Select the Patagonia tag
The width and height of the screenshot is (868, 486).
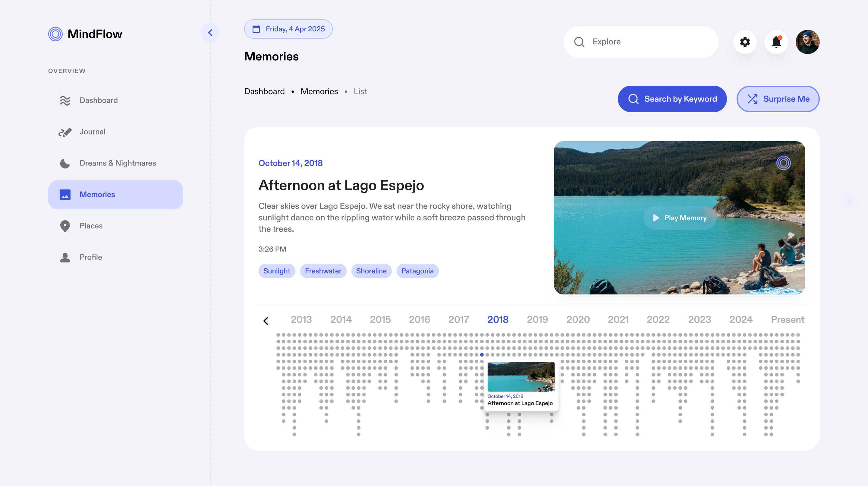pos(417,271)
